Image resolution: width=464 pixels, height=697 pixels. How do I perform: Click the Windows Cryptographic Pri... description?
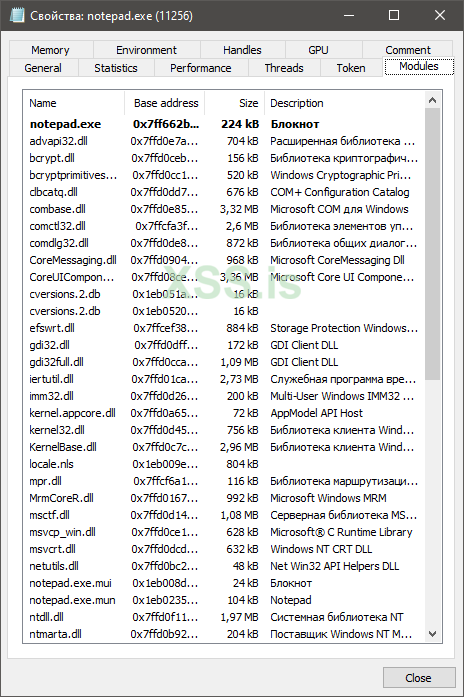pyautogui.click(x=340, y=175)
